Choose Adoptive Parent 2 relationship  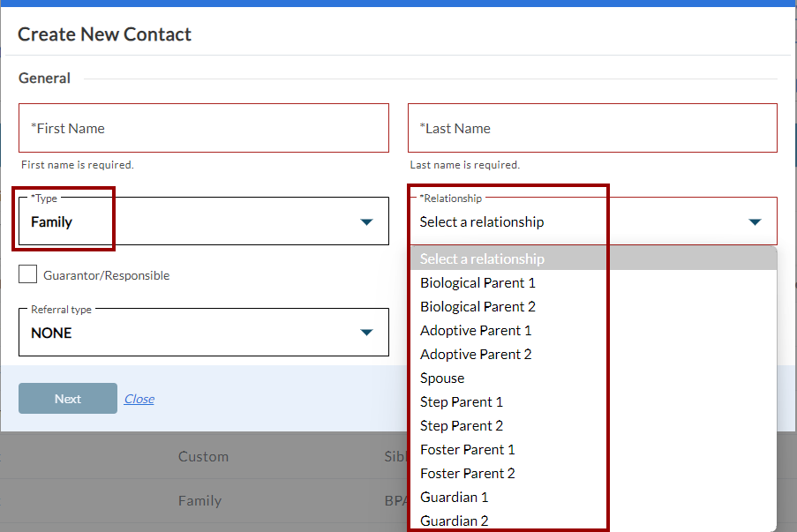(x=476, y=354)
